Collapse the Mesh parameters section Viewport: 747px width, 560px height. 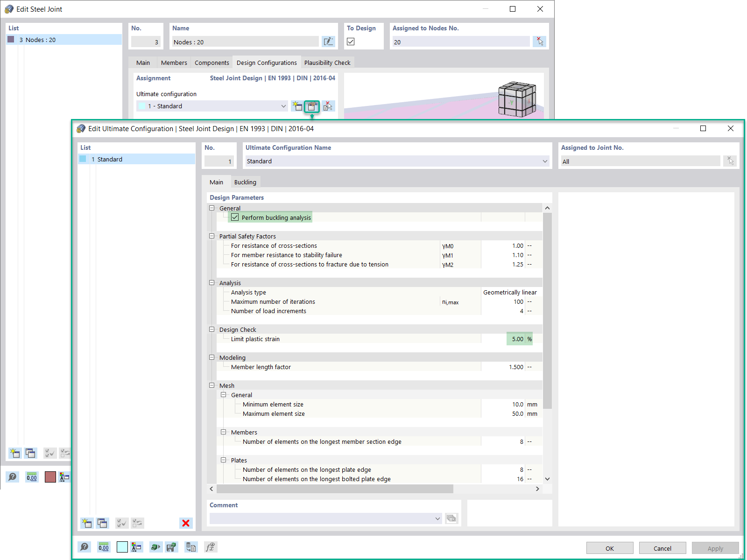[212, 385]
